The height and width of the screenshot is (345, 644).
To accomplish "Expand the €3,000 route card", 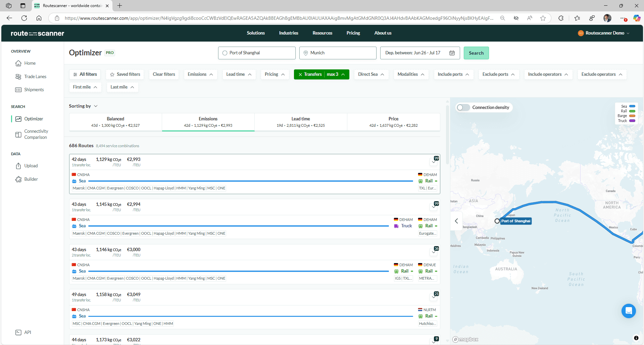I will point(434,252).
